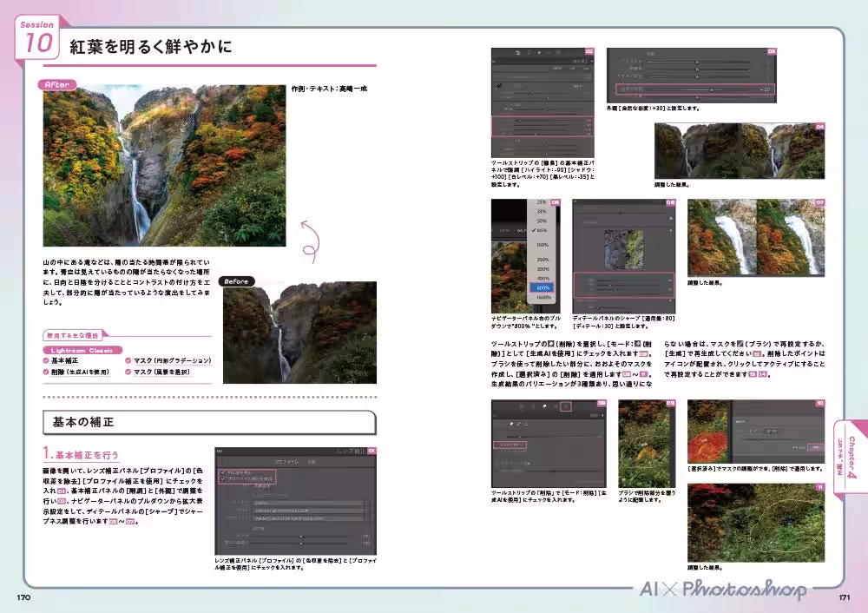This screenshot has height=613, width=868.
Task: Switch to the プロファイル tab in レンズ補正
Action: click(286, 461)
